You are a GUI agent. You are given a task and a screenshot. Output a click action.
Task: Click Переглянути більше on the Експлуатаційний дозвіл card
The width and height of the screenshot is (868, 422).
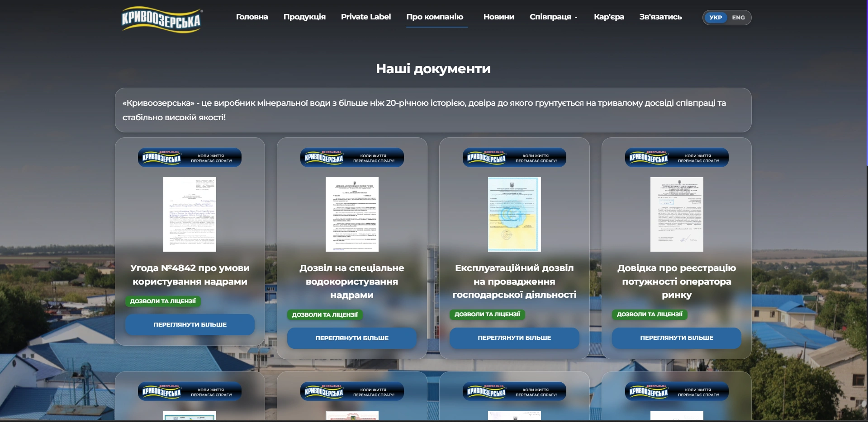pos(514,338)
